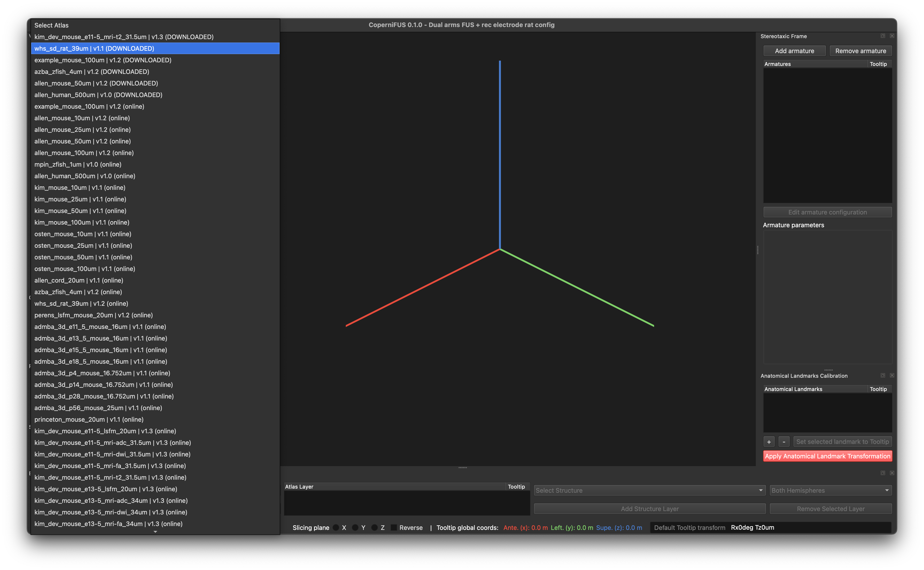Viewport: 924px width, 570px height.
Task: Choose kim_dev_mouse_e11-5_mri-t2_31.5um v1.3 (DOWNLOADED)
Action: pyautogui.click(x=155, y=36)
